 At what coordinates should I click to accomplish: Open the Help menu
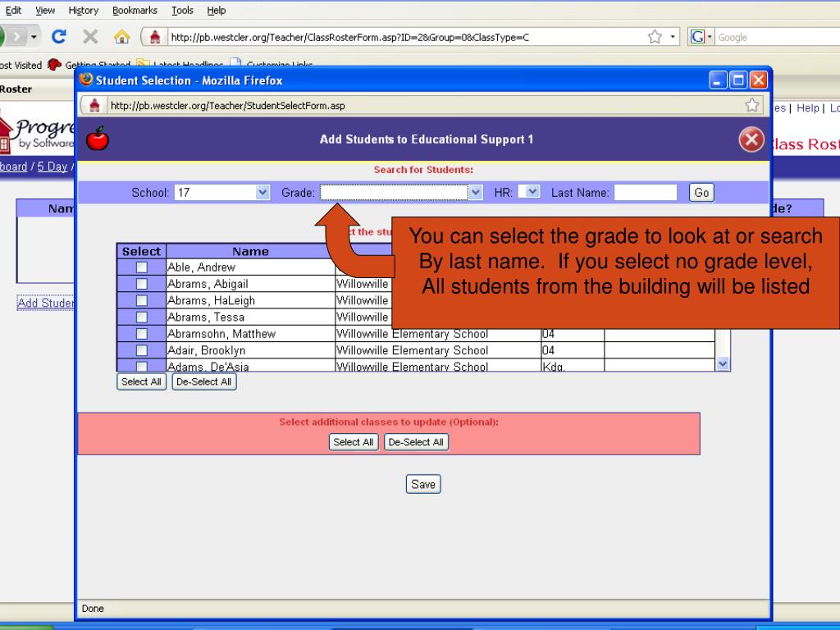tap(217, 10)
